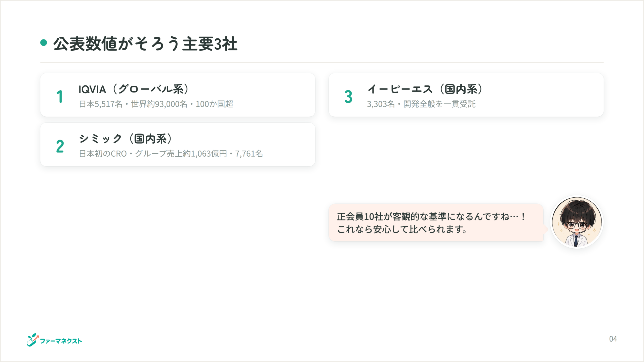Click speech bubble line これなら安心して比べられます。

[x=402, y=229]
